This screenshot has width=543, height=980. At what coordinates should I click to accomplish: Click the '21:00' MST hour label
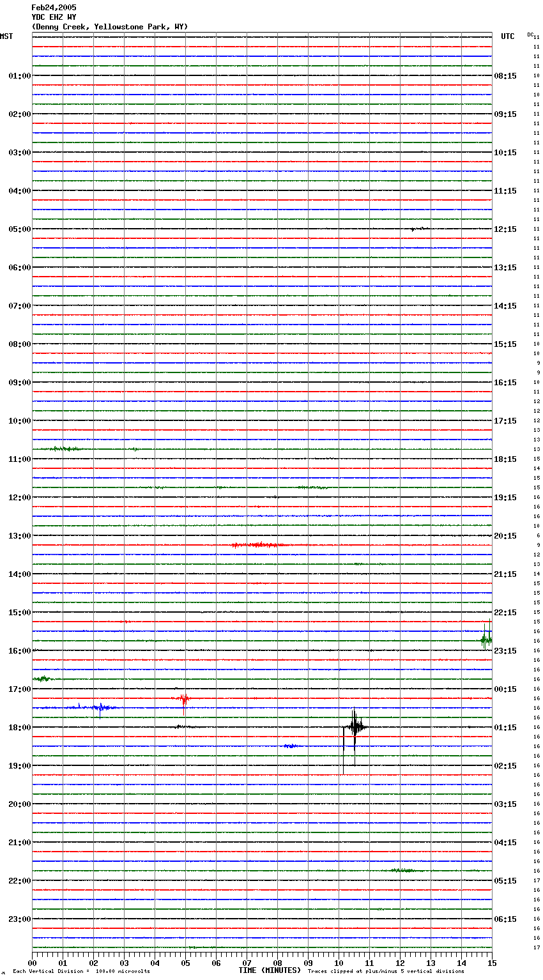(20, 843)
